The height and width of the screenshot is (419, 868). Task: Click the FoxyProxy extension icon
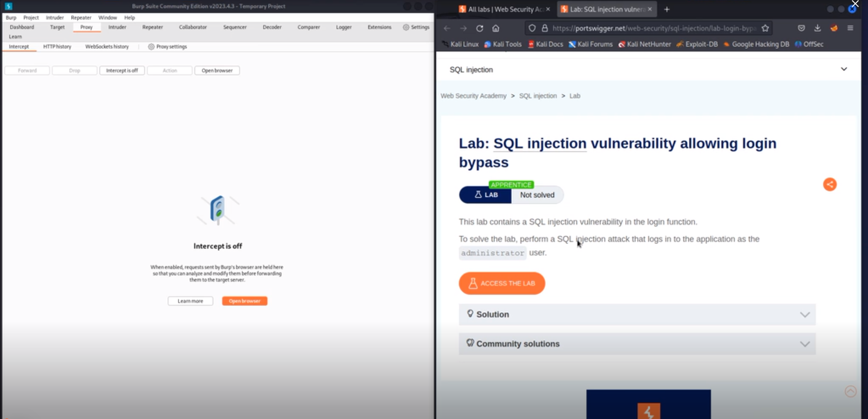click(x=834, y=28)
